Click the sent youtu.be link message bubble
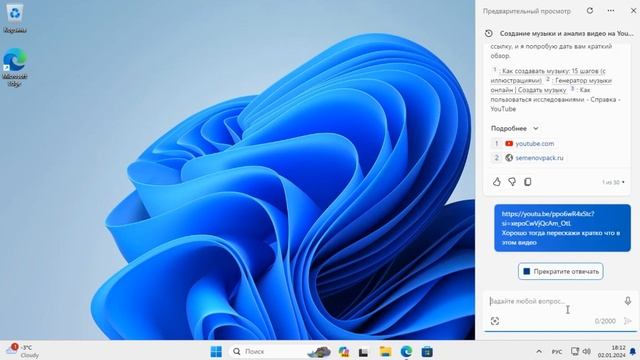This screenshot has width=640, height=360. point(562,228)
